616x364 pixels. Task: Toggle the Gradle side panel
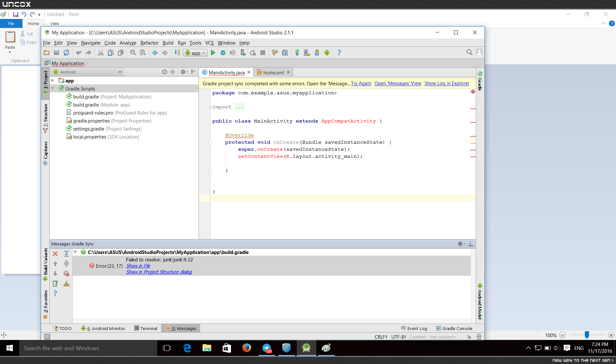pos(480,81)
